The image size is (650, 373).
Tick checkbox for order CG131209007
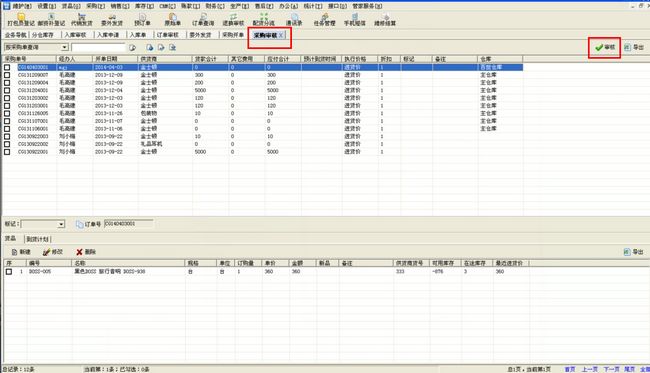pyautogui.click(x=7, y=75)
